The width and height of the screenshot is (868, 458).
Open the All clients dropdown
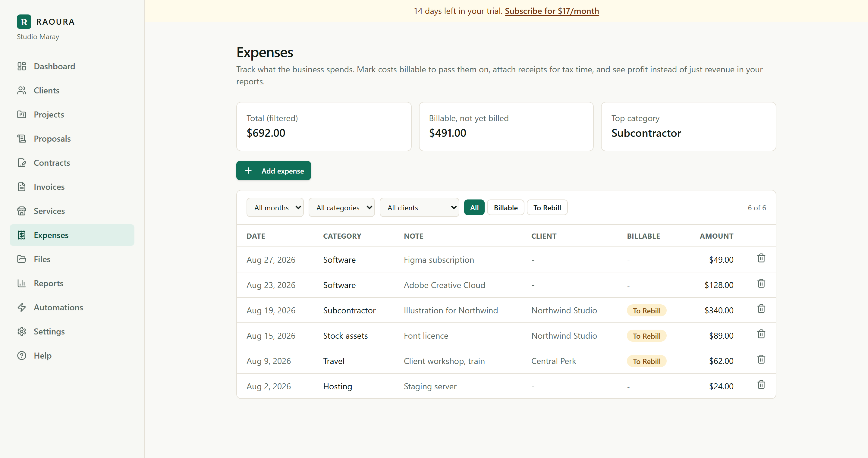pos(420,207)
